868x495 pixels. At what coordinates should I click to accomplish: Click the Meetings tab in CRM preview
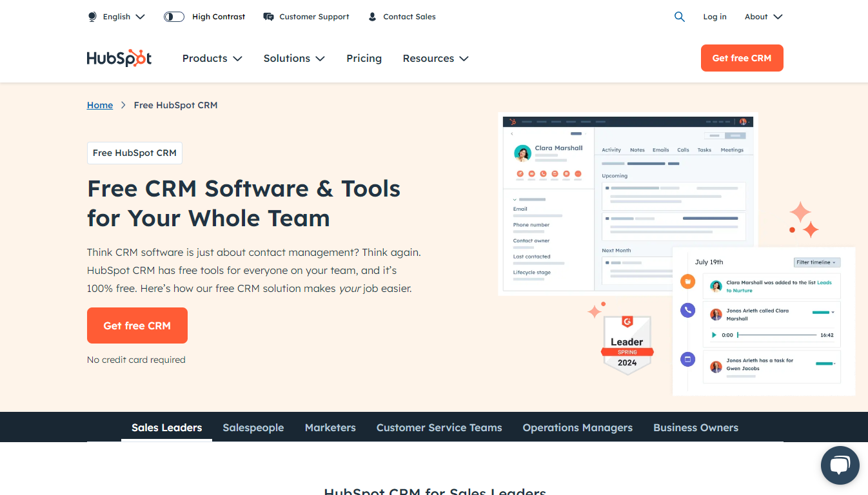coord(732,150)
